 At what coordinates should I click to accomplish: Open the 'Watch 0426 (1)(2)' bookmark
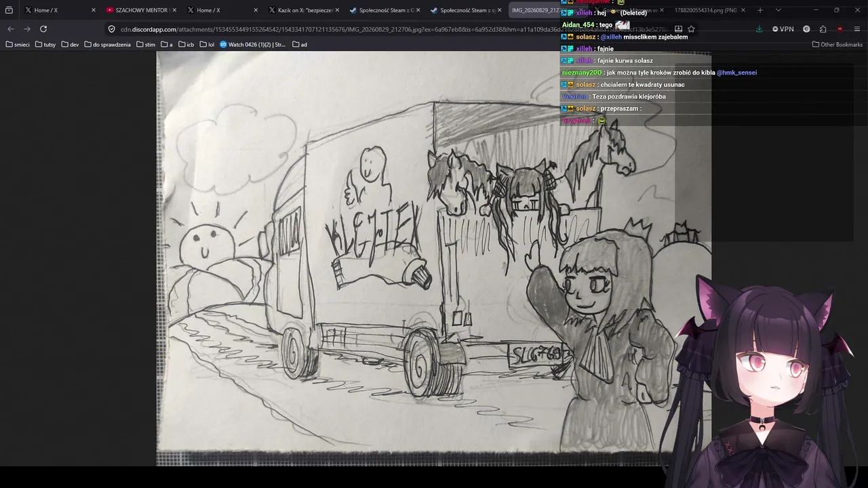click(253, 45)
